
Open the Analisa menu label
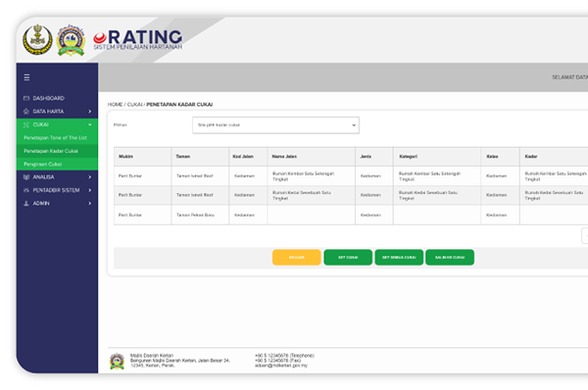(x=43, y=177)
